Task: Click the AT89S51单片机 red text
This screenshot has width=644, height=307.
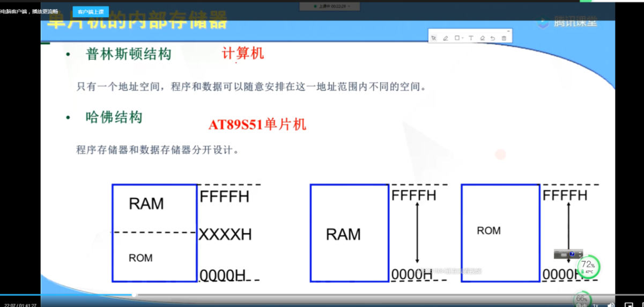Action: (x=257, y=125)
